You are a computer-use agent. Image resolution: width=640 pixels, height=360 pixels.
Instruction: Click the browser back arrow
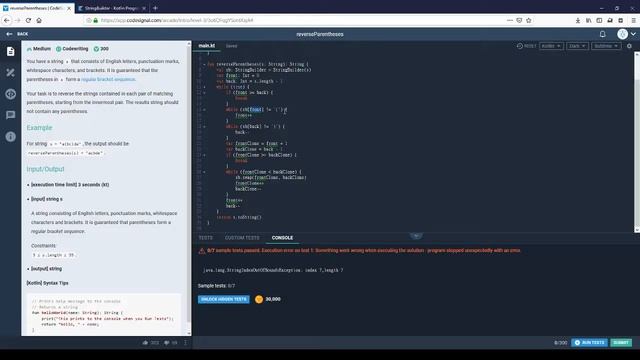pos(7,20)
